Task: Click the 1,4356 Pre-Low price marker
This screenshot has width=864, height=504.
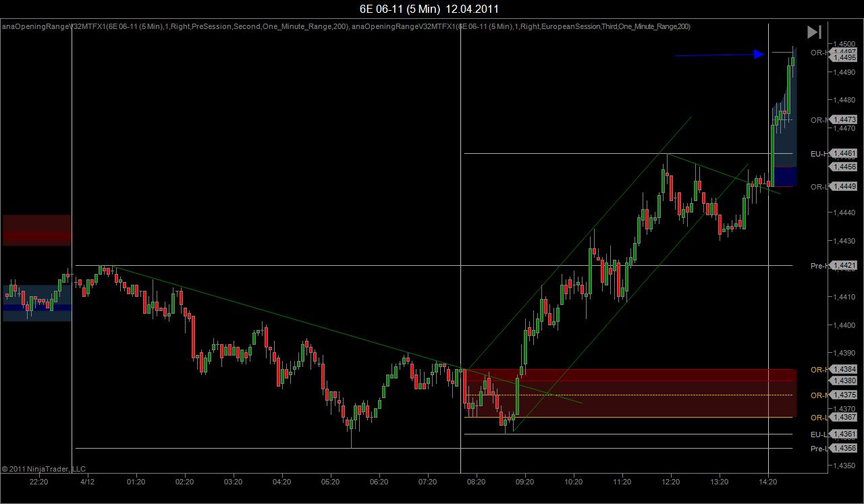Action: [844, 448]
